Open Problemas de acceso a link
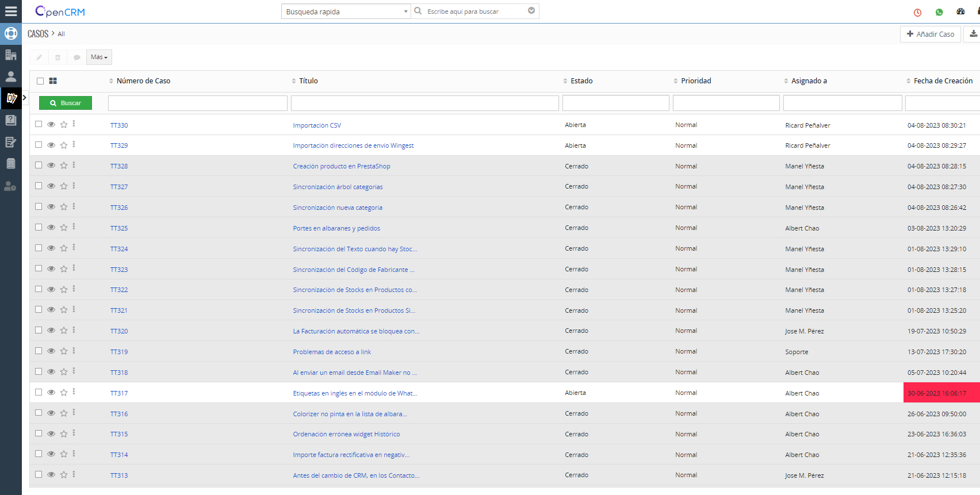Image resolution: width=980 pixels, height=495 pixels. [x=332, y=352]
